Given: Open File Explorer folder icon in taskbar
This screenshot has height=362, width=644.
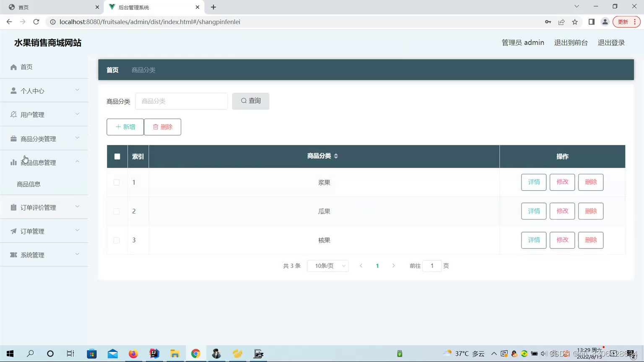Looking at the screenshot, I should click(x=175, y=354).
